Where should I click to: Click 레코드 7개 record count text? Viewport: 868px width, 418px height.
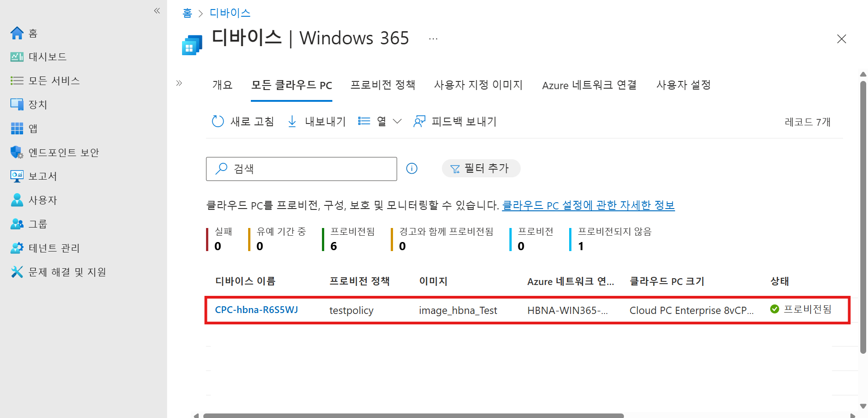click(807, 122)
